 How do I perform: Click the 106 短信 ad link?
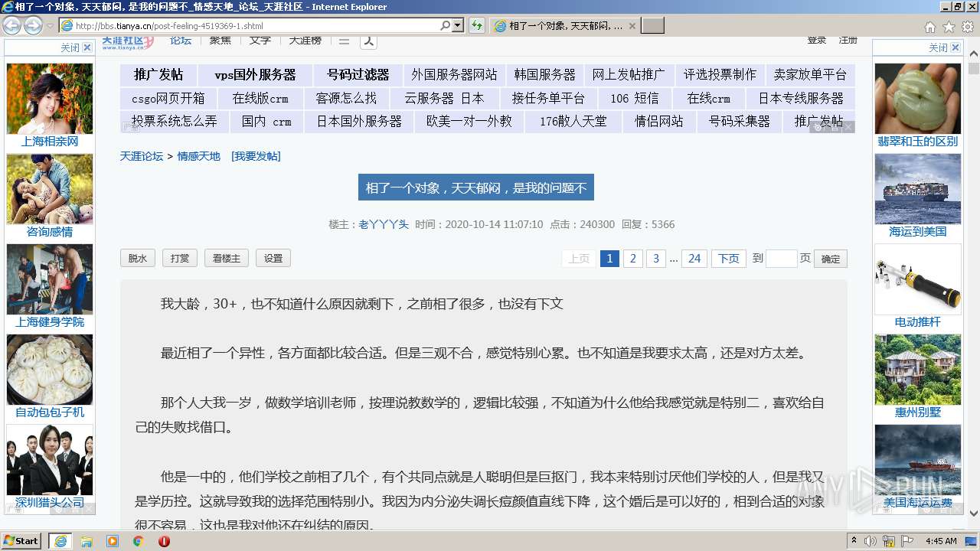point(634,99)
